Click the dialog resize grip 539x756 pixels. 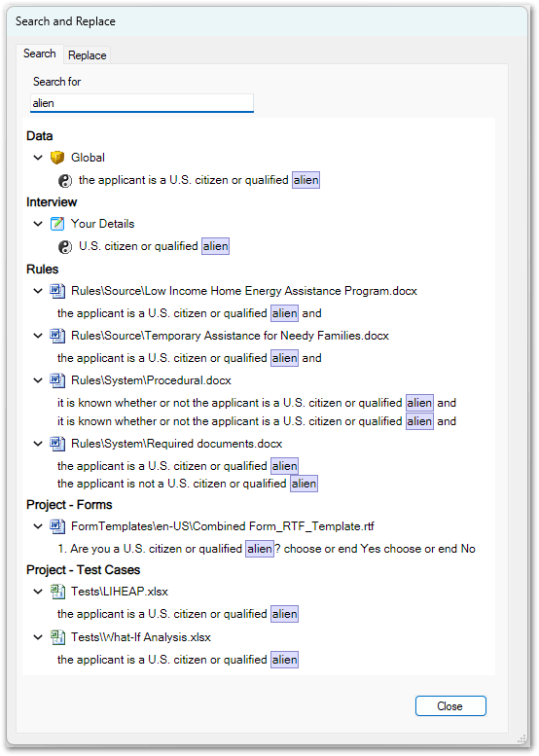[521, 739]
